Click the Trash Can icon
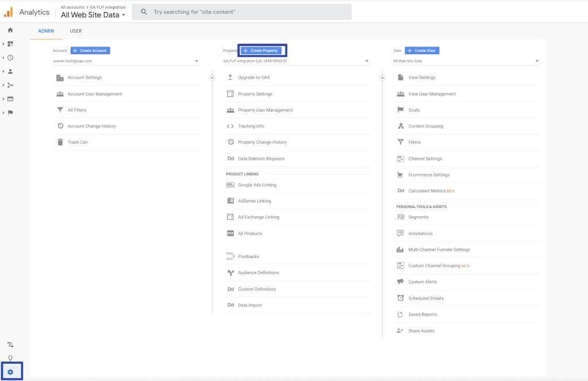 [60, 143]
